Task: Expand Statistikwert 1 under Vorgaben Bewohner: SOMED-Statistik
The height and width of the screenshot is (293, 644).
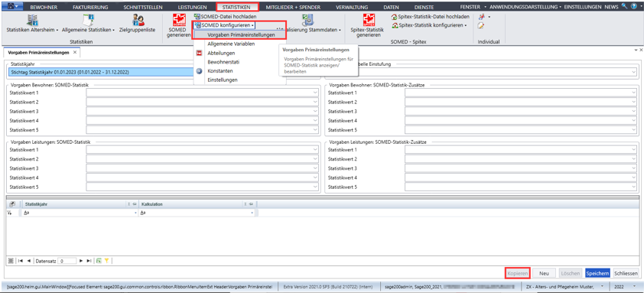Action: coord(315,93)
